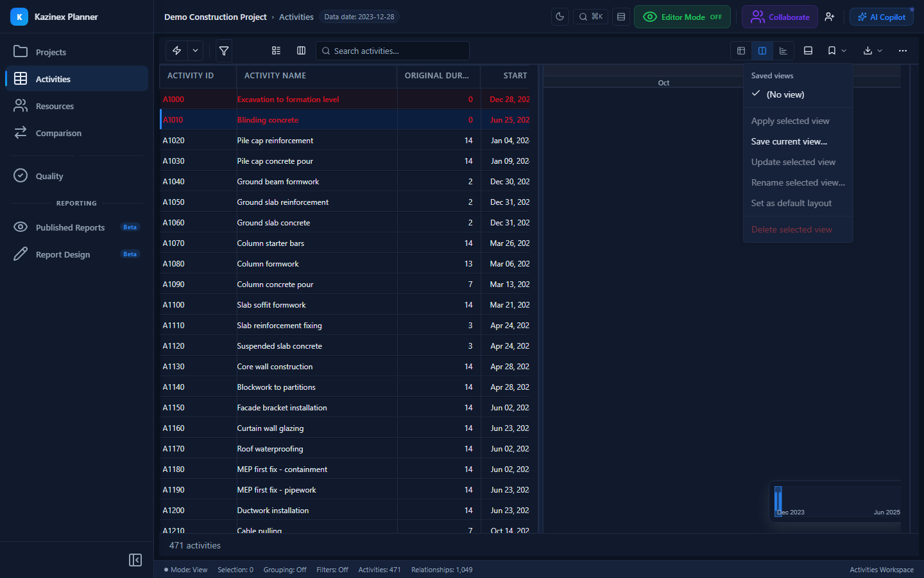Click Relationships: 1,049 in the status bar
924x578 pixels.
click(442, 570)
